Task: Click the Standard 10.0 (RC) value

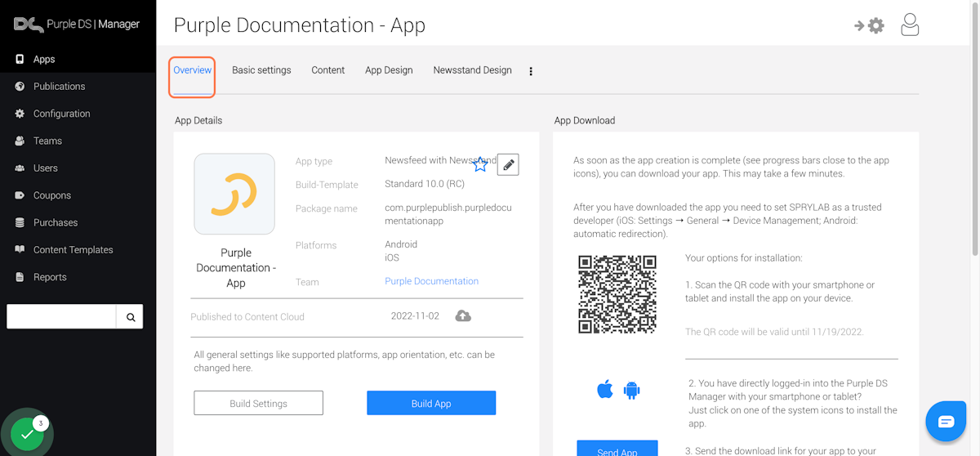Action: click(425, 184)
